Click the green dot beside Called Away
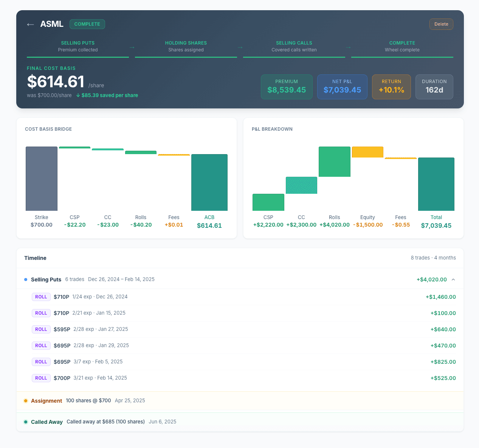The width and height of the screenshot is (479, 448). click(x=26, y=422)
